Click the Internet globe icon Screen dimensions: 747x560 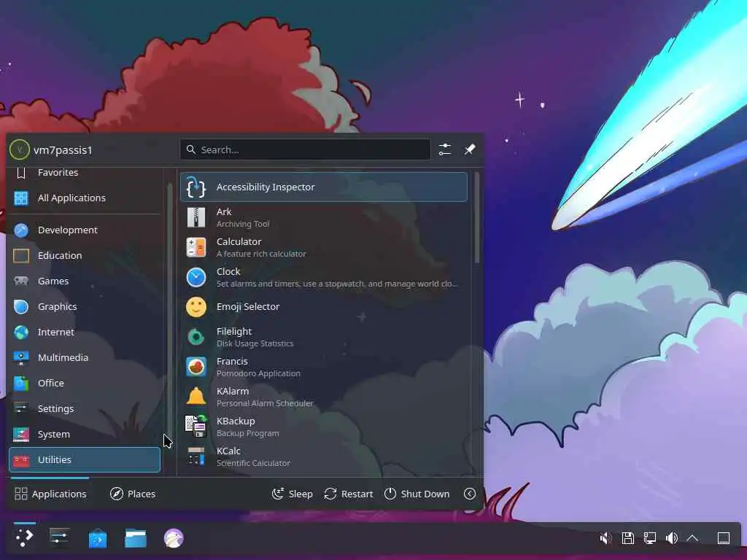tap(21, 332)
